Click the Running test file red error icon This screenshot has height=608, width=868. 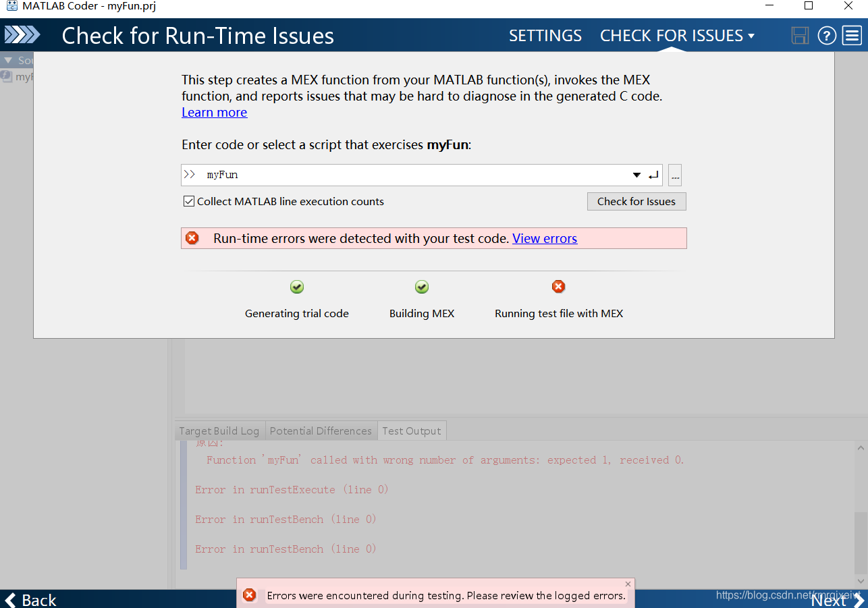(558, 287)
